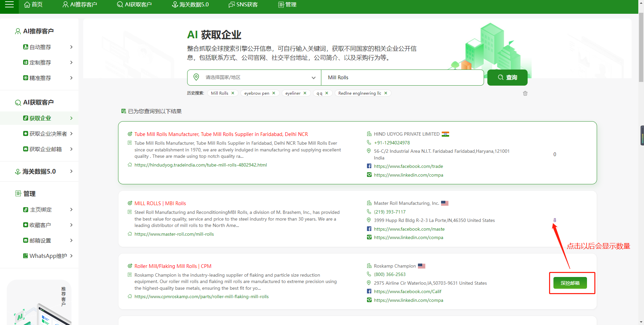Click the 海关数据5.0 anchor icon in sidebar
Viewport: 644px width, 325px height.
click(18, 172)
